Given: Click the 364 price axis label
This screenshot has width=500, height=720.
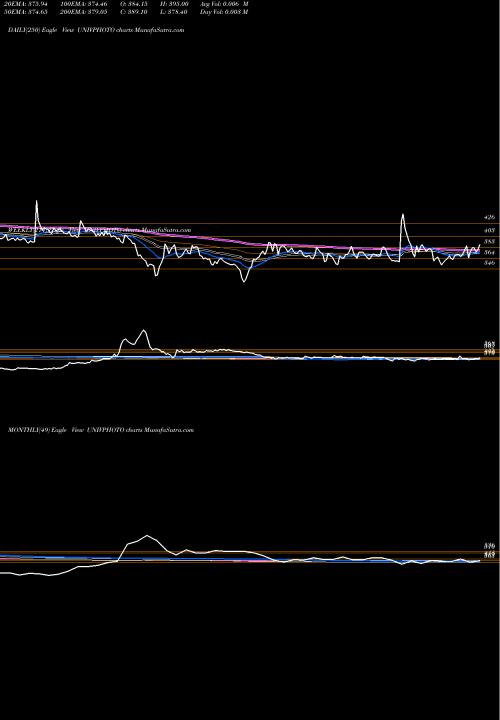Looking at the screenshot, I should pyautogui.click(x=489, y=252).
